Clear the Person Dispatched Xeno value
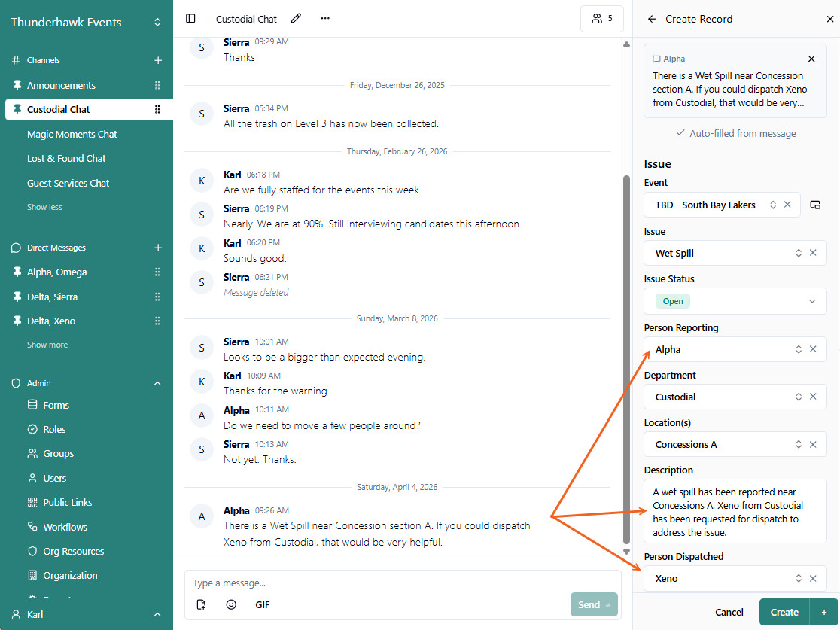The width and height of the screenshot is (840, 630). point(813,579)
